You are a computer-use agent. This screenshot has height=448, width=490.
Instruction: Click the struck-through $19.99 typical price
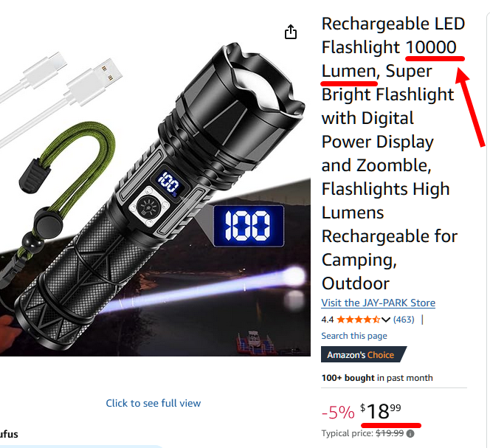[390, 433]
